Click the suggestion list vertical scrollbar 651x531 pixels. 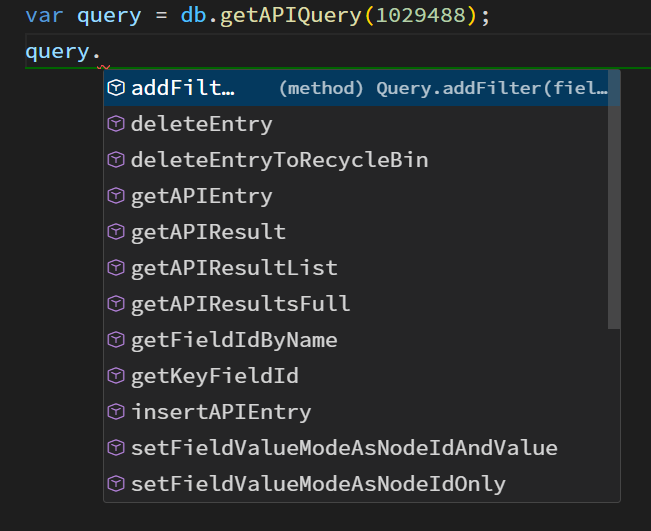[614, 200]
